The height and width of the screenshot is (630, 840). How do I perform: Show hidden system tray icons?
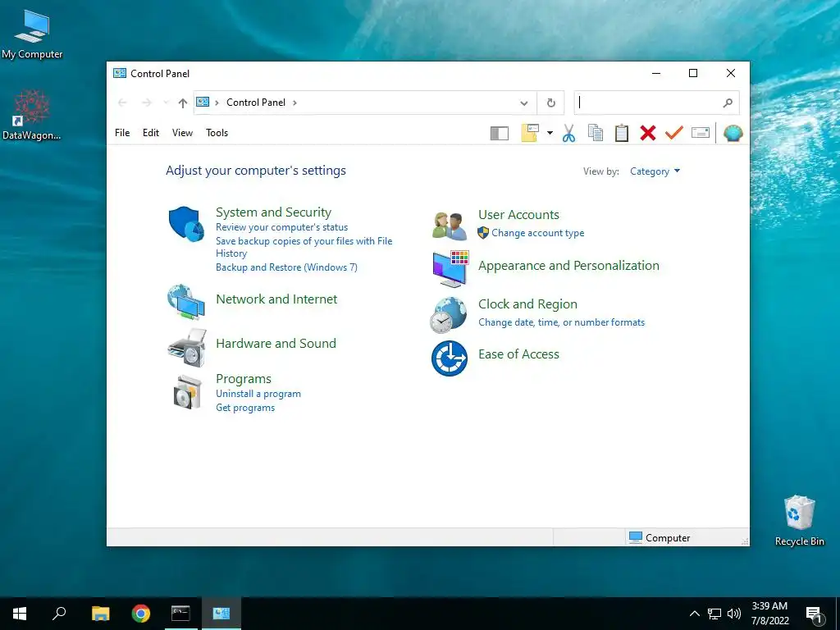694,614
